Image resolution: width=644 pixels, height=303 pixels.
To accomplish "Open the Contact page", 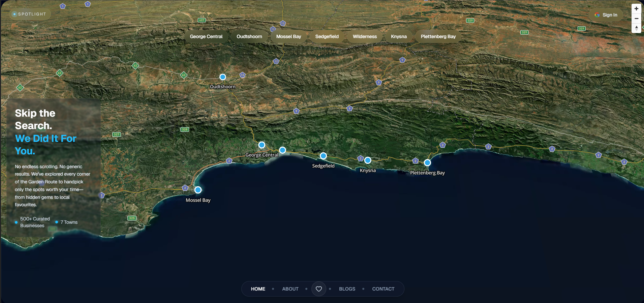I will (383, 289).
